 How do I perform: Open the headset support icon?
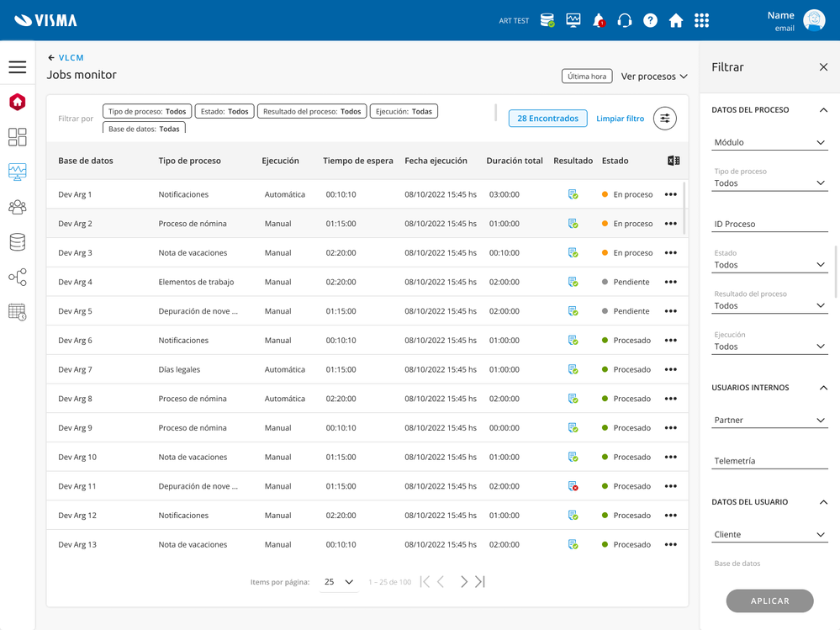(x=625, y=20)
